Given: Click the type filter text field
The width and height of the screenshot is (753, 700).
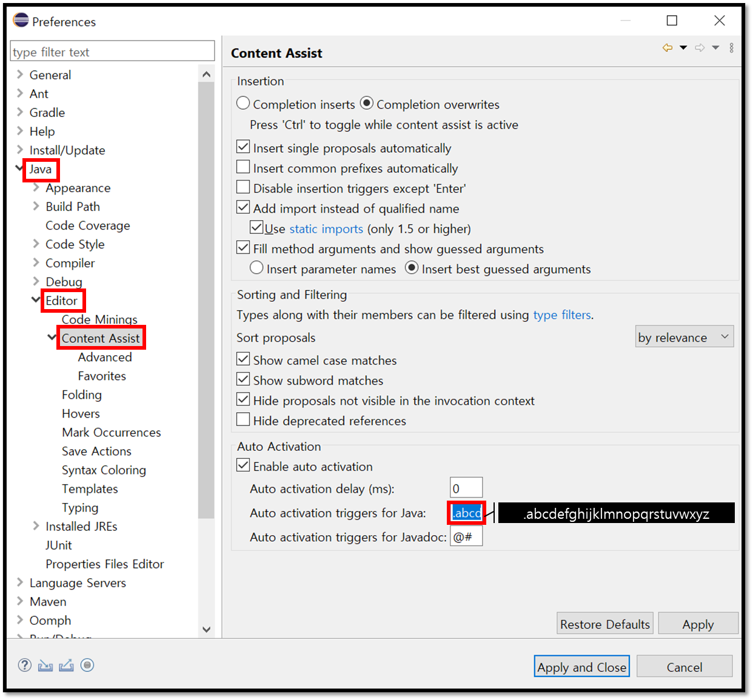Looking at the screenshot, I should pos(113,52).
